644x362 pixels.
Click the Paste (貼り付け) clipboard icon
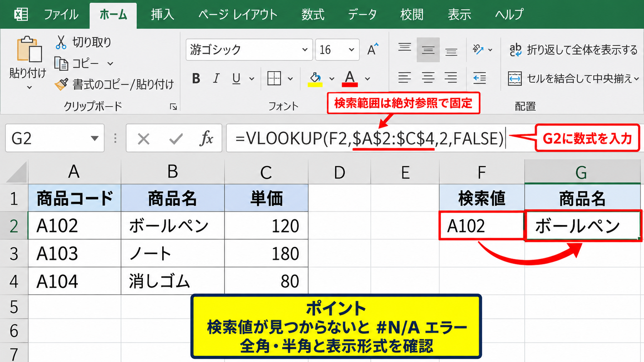29,49
